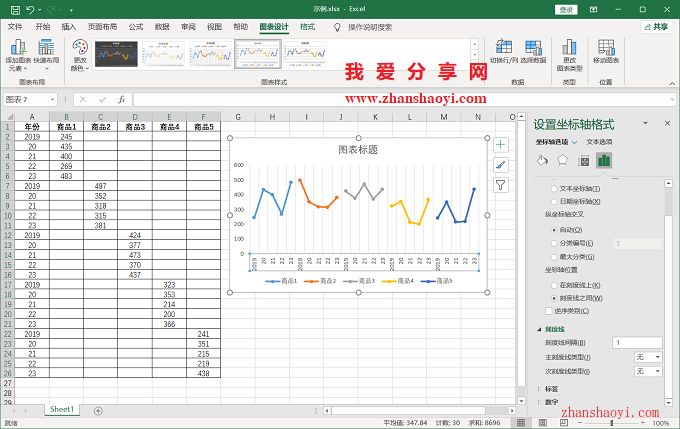
Task: Switch to Text Options (文本选项)
Action: click(x=599, y=142)
